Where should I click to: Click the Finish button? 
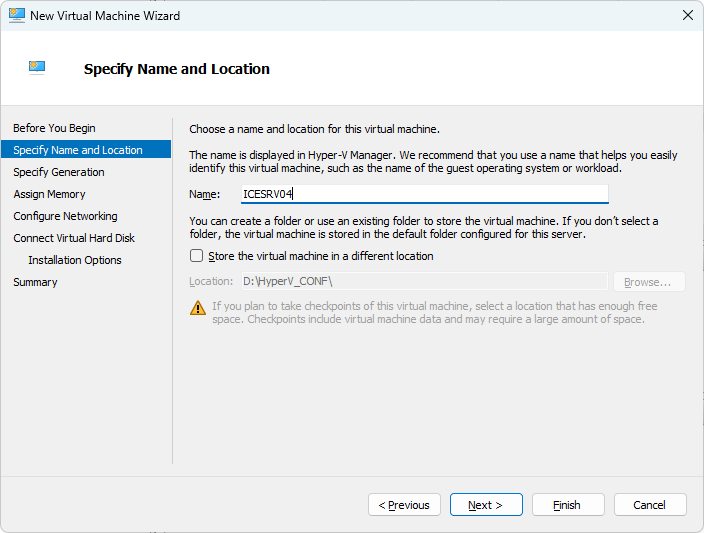coord(568,505)
